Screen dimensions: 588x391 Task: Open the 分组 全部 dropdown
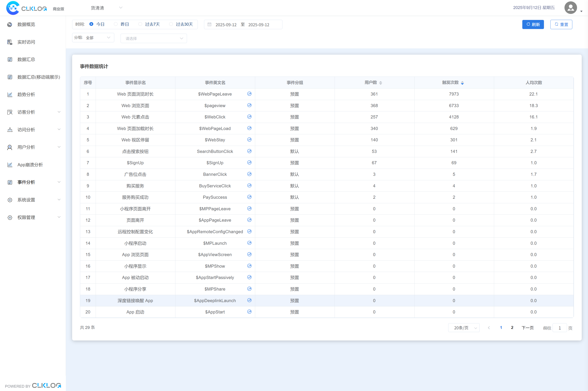coord(93,38)
